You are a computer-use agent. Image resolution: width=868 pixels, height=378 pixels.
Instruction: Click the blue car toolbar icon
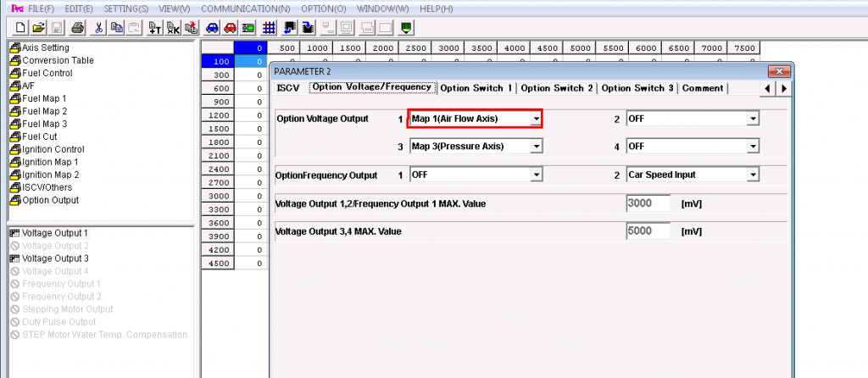[212, 27]
